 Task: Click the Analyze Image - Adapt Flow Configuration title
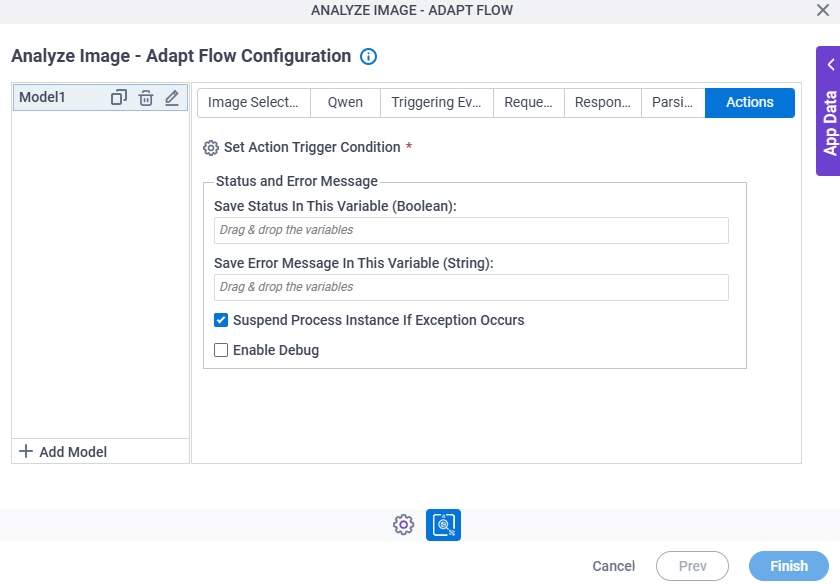point(181,56)
